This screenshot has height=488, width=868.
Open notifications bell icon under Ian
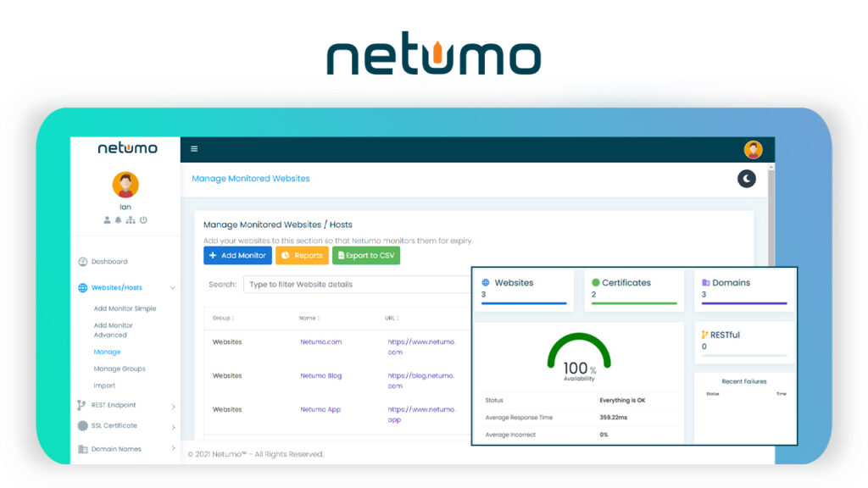click(118, 220)
